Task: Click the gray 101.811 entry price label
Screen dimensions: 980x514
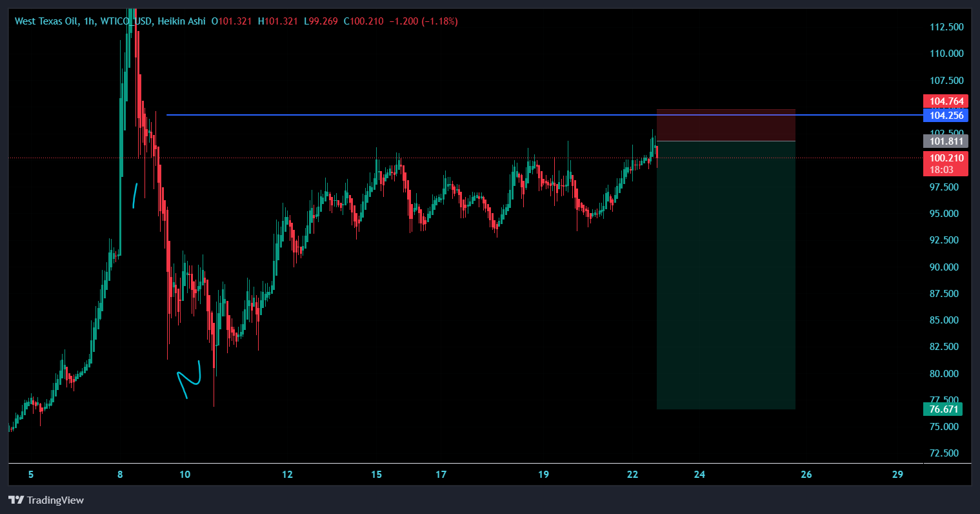Action: pyautogui.click(x=945, y=141)
